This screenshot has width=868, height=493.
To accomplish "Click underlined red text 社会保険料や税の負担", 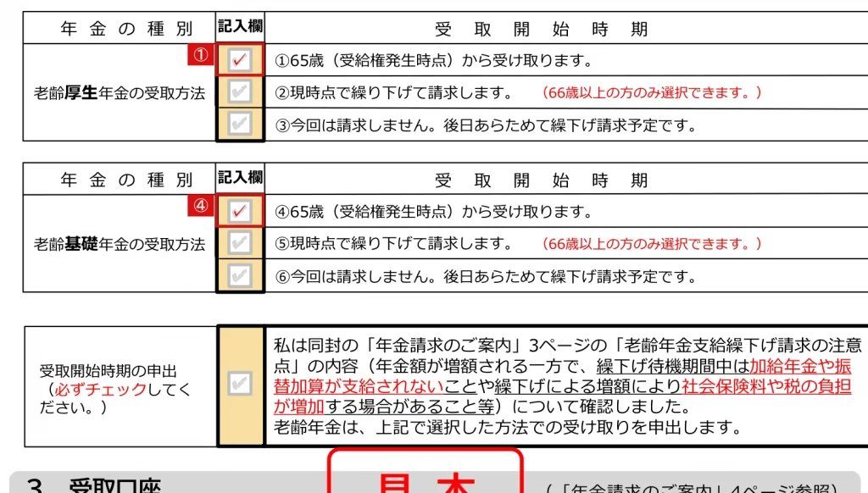I will (766, 386).
